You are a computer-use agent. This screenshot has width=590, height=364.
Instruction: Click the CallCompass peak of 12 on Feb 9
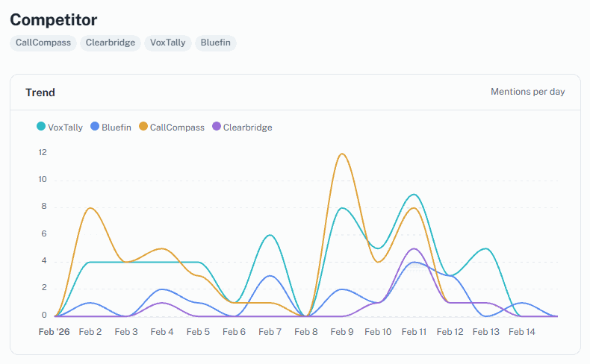point(342,154)
